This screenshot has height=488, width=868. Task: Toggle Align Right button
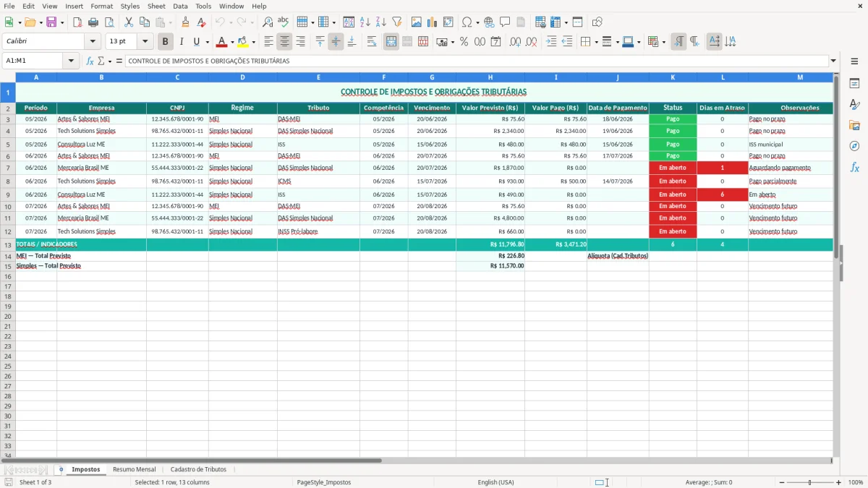[x=300, y=42]
